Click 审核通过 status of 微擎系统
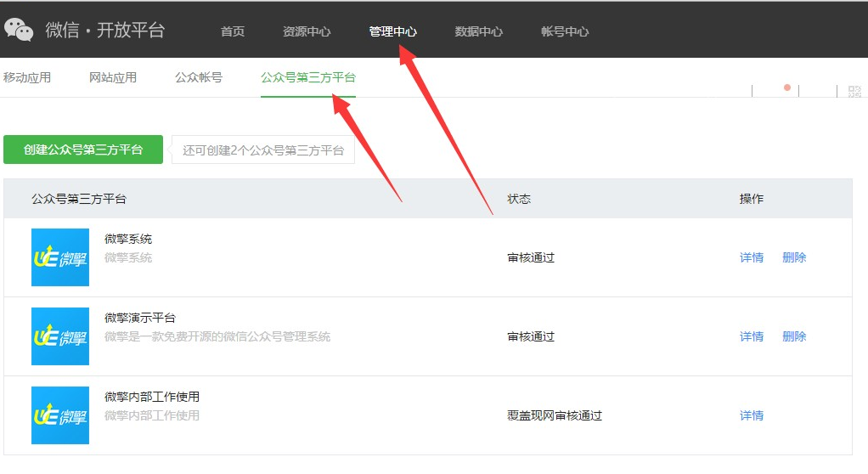Screen dimensions: 868x474 coord(531,257)
